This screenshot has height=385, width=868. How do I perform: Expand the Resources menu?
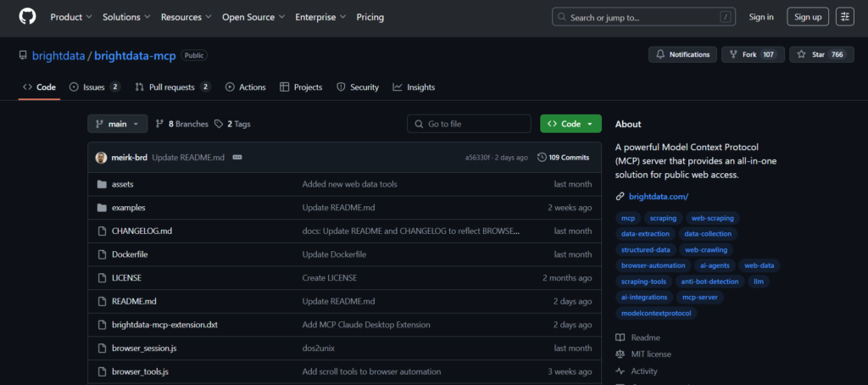tap(186, 17)
